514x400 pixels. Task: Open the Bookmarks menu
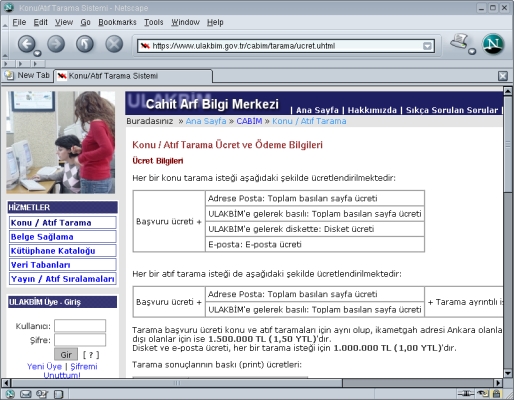coord(117,22)
